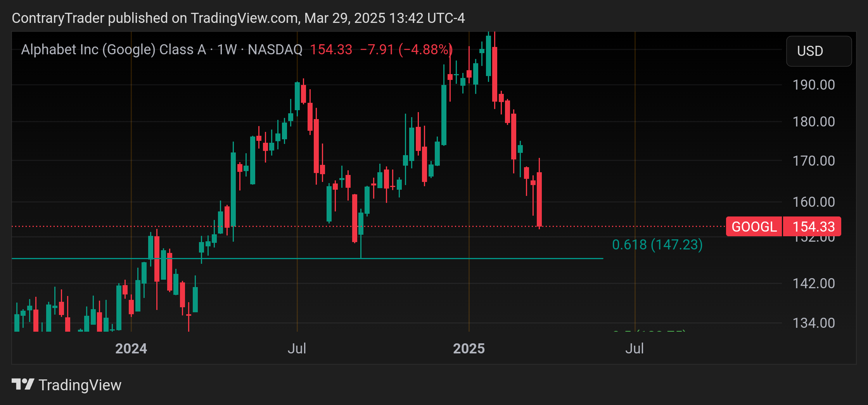Click the ContraryTrader published caption
Image resolution: width=868 pixels, height=405 pixels.
click(238, 18)
